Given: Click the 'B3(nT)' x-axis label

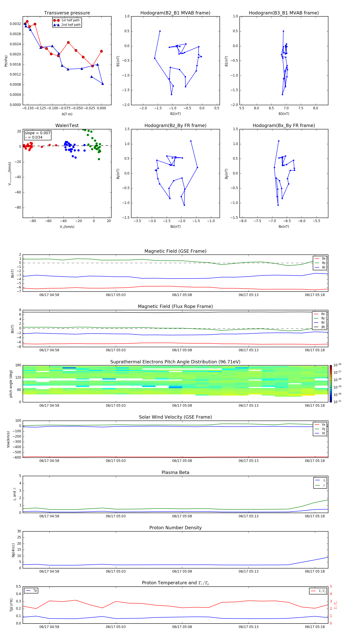Looking at the screenshot, I should point(284,114).
